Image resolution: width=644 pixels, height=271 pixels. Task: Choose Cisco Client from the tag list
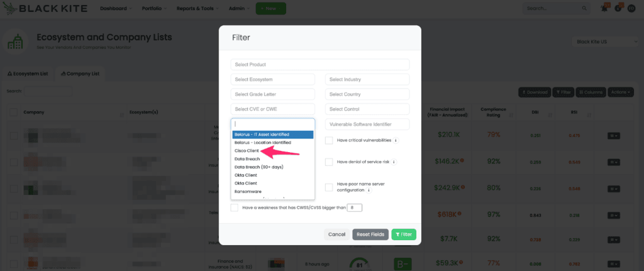click(246, 151)
